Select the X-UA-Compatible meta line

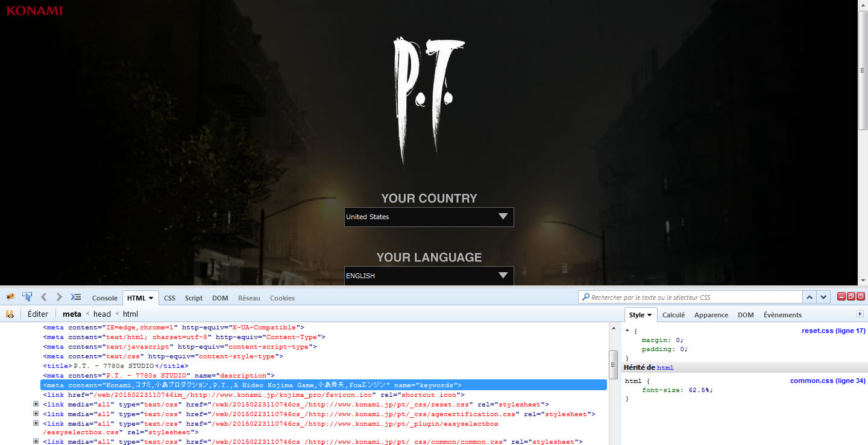[x=174, y=328]
